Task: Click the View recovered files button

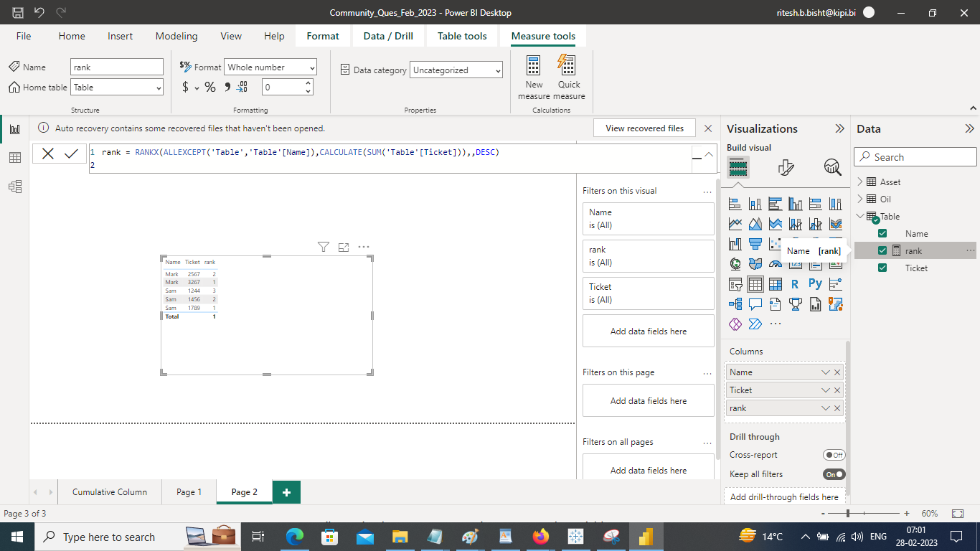Action: 645,128
